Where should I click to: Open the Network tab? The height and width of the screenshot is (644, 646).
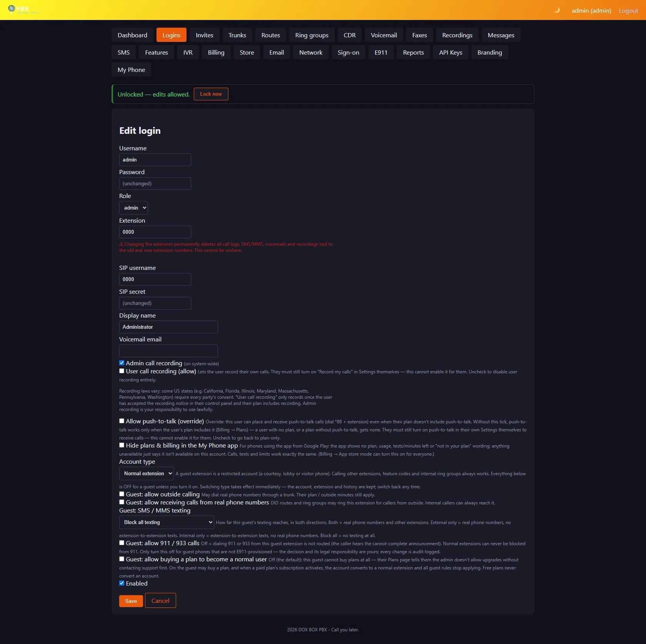(x=311, y=52)
